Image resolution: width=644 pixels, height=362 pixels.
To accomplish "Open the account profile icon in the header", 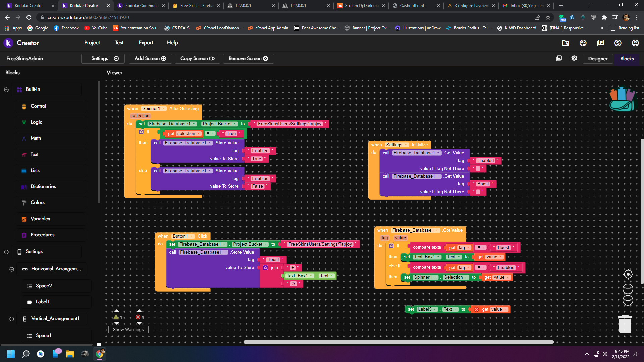I will click(x=635, y=43).
